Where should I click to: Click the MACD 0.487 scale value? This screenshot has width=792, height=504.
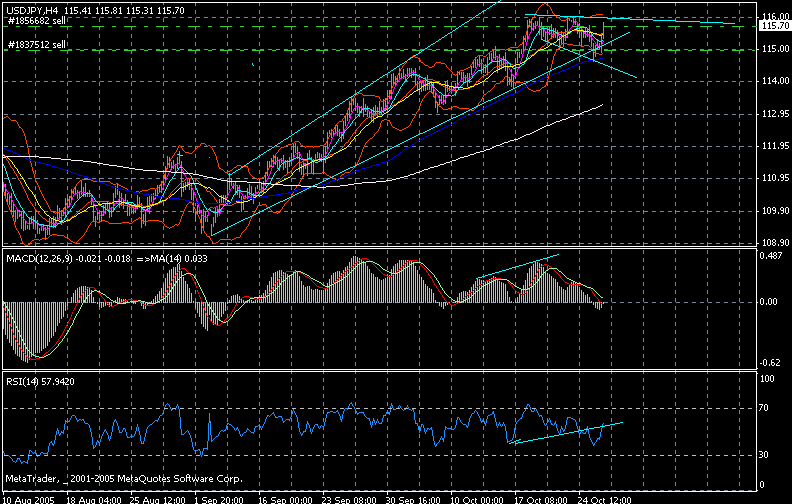pos(771,256)
